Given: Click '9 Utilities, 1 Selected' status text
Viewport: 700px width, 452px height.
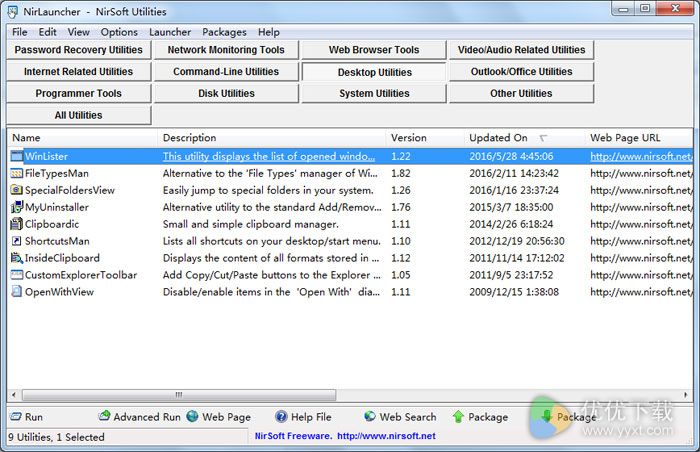Looking at the screenshot, I should [56, 437].
